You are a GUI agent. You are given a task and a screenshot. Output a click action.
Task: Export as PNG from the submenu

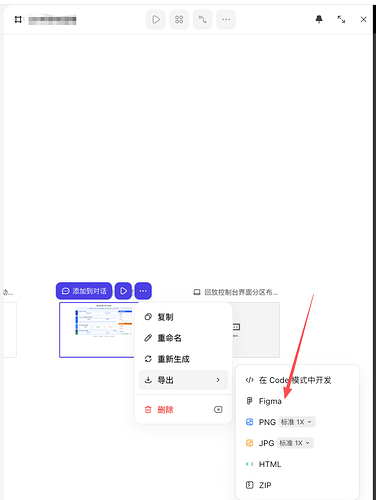tap(267, 422)
